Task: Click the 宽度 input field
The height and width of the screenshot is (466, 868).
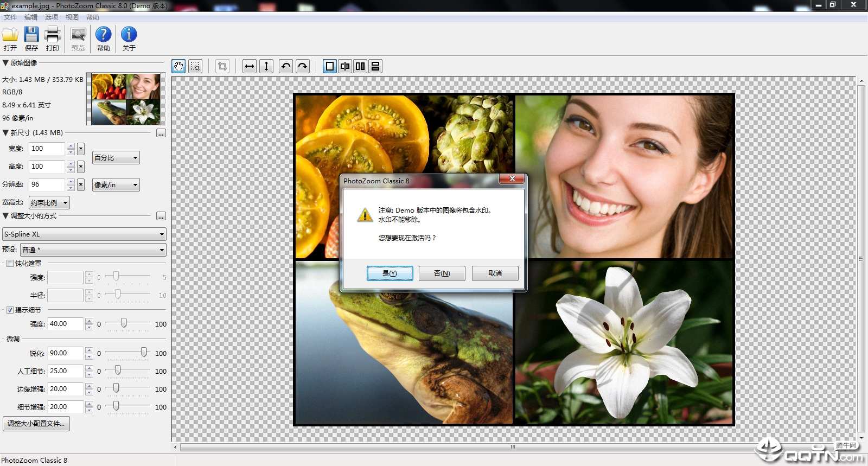Action: 47,149
